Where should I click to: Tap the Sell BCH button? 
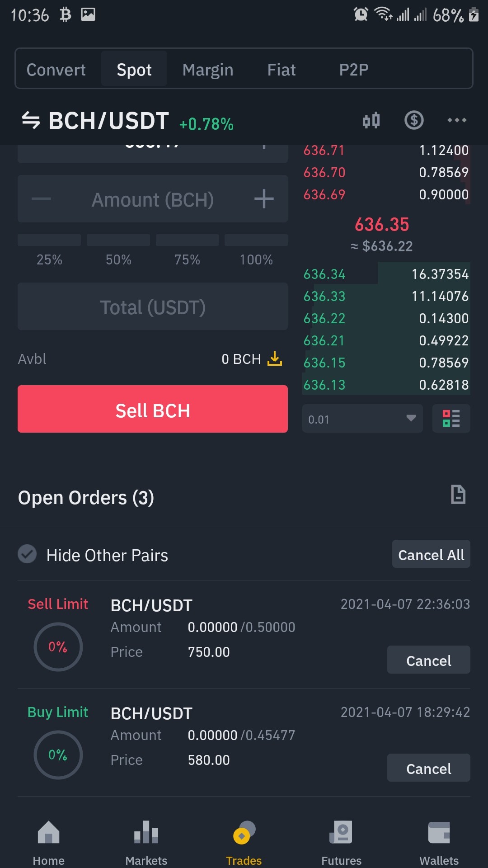point(153,409)
